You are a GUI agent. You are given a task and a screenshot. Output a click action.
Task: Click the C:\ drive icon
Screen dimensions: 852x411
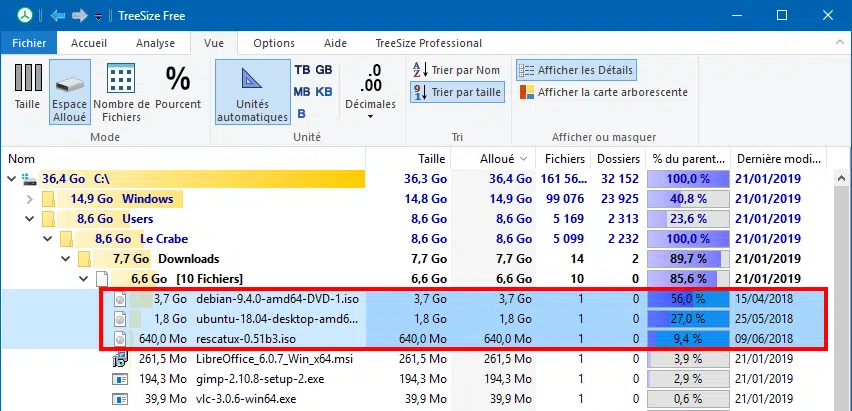[27, 178]
